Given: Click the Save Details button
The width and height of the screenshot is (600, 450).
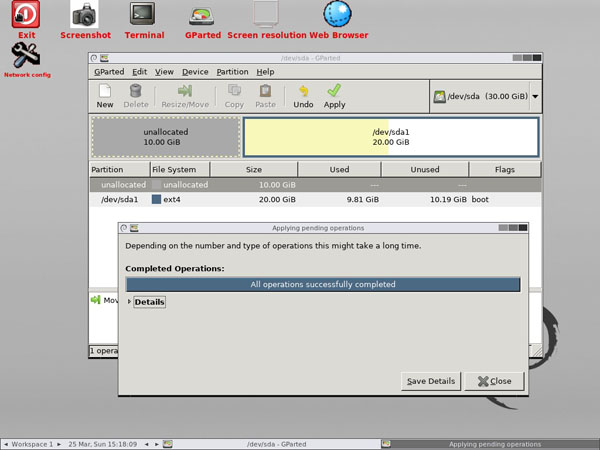Looking at the screenshot, I should [431, 381].
